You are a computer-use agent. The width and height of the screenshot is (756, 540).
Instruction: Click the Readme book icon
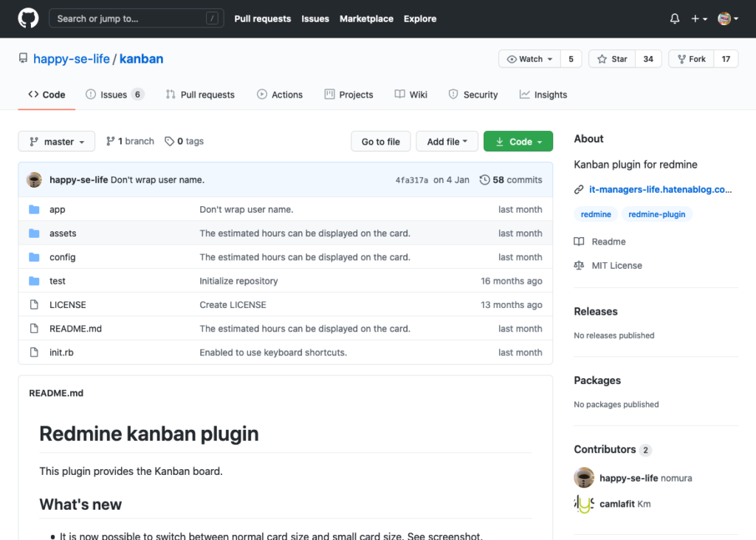point(579,242)
